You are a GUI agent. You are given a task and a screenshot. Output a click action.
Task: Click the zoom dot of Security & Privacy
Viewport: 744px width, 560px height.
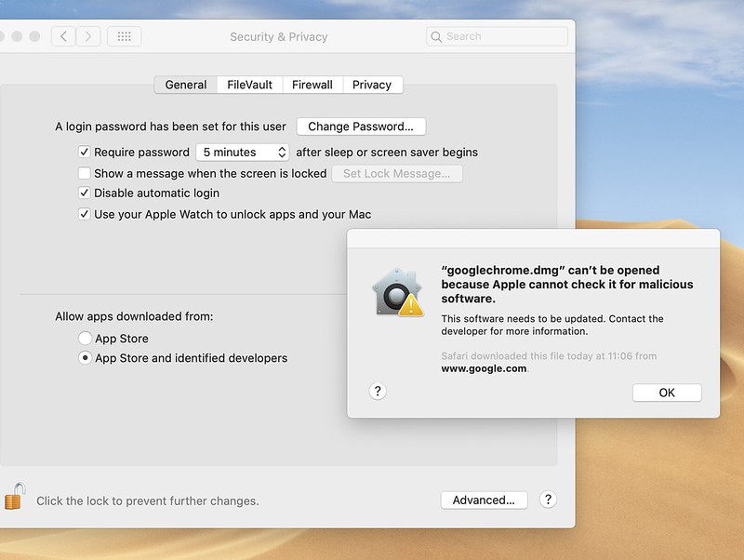pyautogui.click(x=34, y=36)
